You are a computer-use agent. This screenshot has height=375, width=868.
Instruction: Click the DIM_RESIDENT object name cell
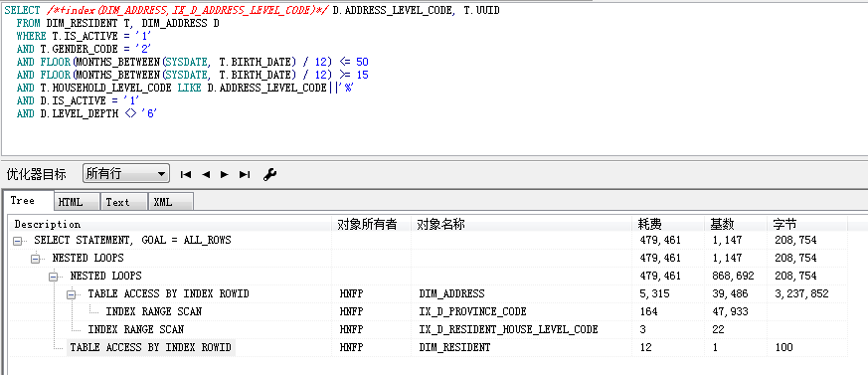(454, 347)
